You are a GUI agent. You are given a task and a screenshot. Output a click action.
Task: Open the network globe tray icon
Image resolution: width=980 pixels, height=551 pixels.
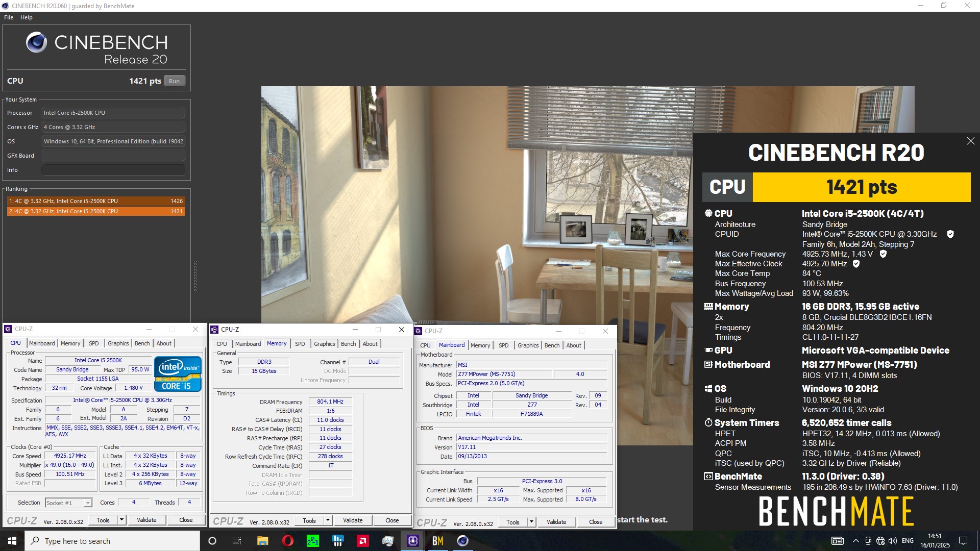880,541
